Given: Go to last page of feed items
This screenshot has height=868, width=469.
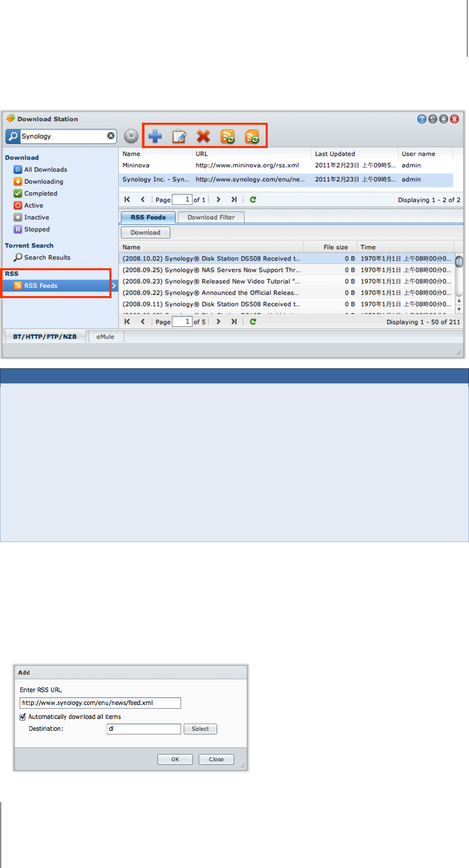Looking at the screenshot, I should [234, 322].
